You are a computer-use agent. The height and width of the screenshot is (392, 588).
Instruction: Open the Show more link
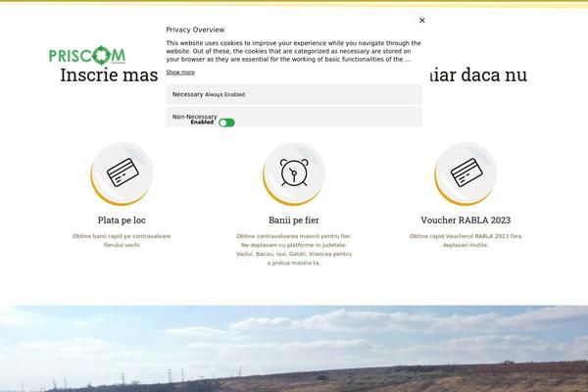point(180,72)
